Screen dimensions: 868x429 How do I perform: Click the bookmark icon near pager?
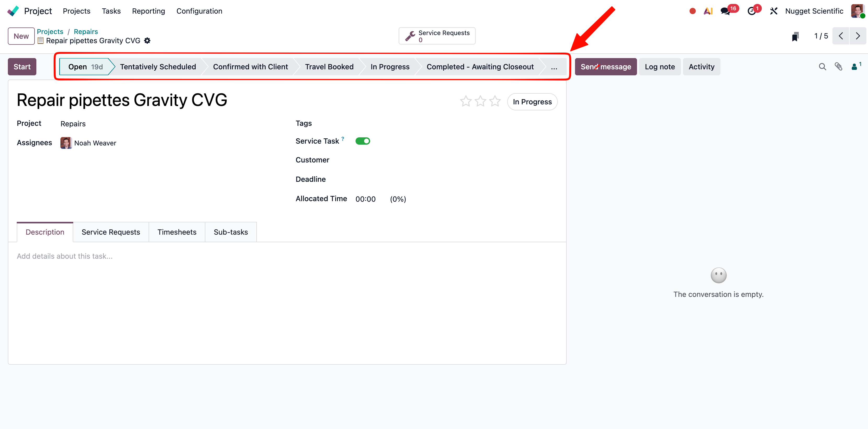(x=795, y=36)
